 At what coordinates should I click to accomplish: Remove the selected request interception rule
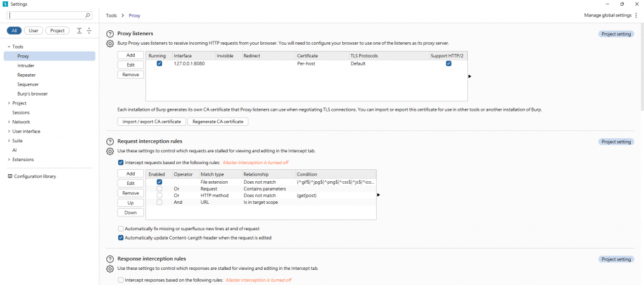131,193
